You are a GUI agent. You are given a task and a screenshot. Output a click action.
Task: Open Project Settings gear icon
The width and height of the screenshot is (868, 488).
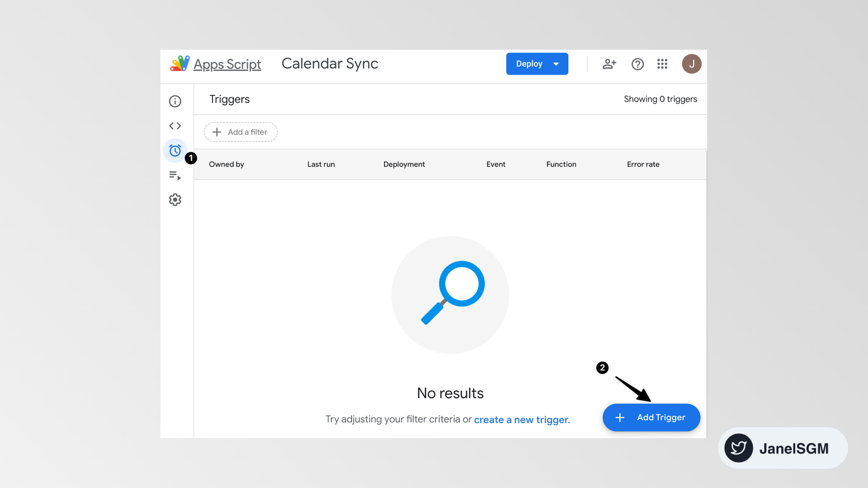(175, 200)
